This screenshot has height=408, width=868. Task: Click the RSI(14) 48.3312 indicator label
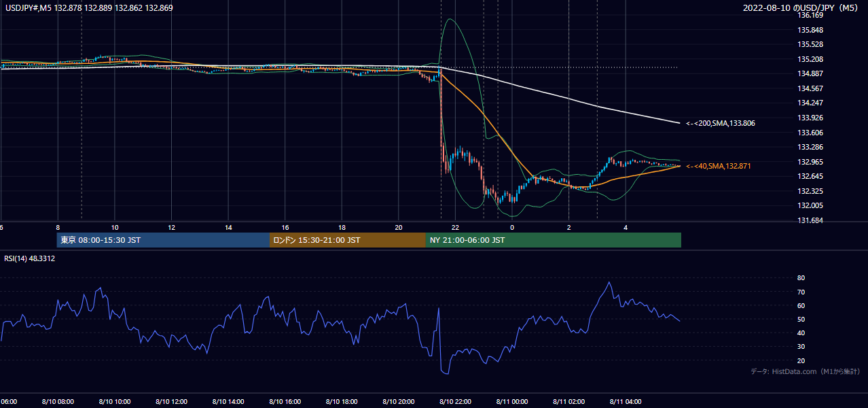[x=29, y=258]
